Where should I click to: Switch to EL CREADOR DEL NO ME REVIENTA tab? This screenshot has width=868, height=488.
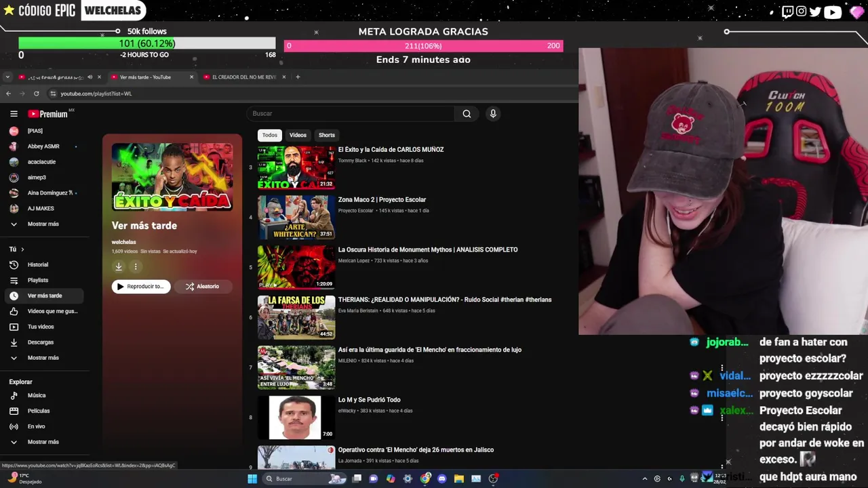click(x=243, y=77)
